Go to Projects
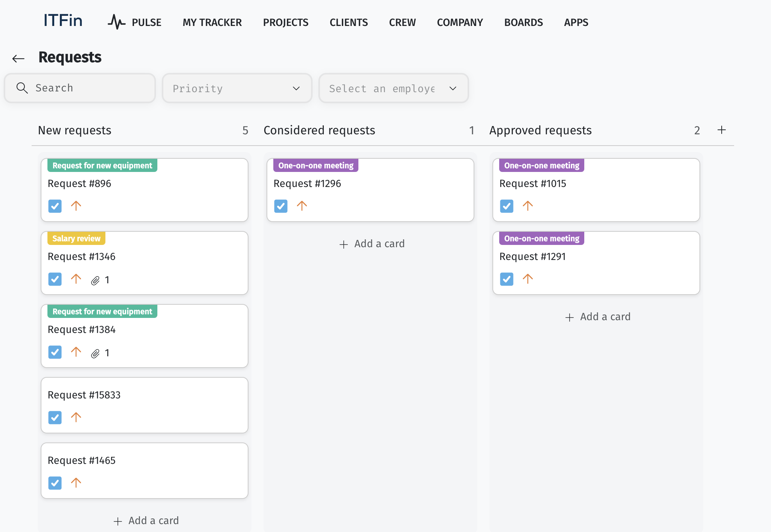The image size is (771, 532). pos(286,23)
